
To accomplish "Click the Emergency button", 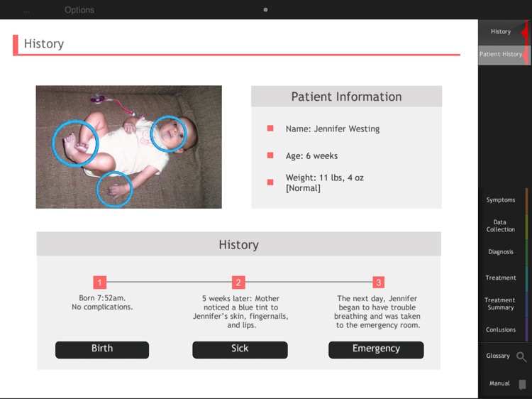I will 376,350.
